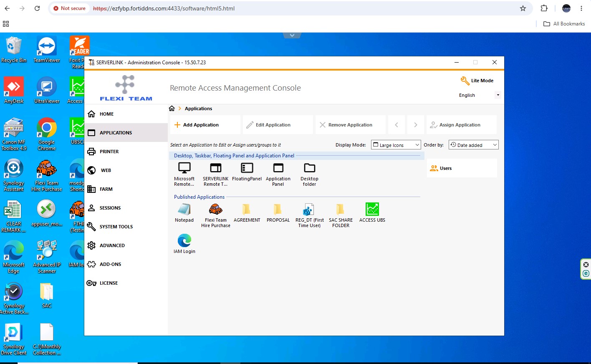The width and height of the screenshot is (591, 364).
Task: Click the SAC folder on the desktop
Action: coord(47,296)
